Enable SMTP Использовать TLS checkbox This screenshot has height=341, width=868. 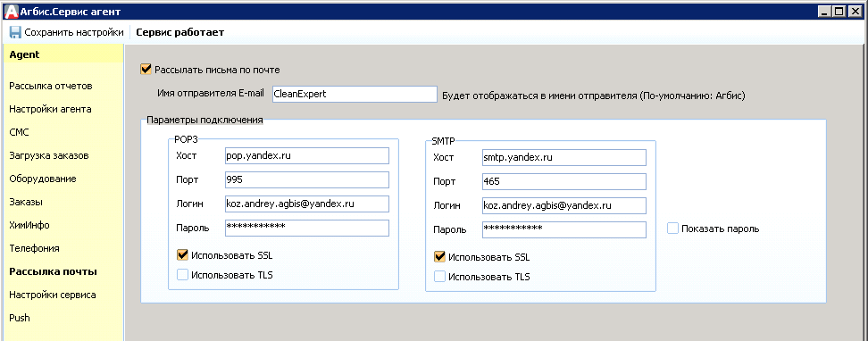point(440,276)
